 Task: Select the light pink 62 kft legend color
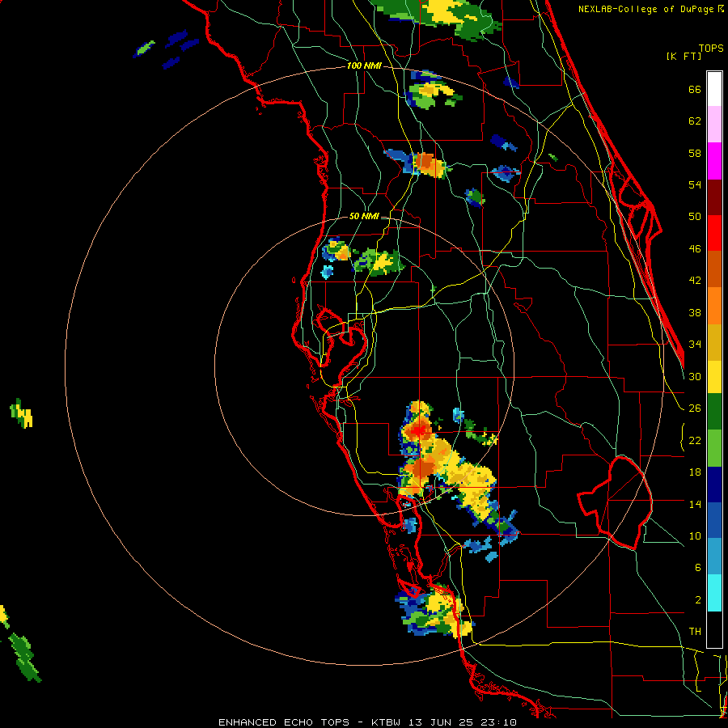click(714, 124)
